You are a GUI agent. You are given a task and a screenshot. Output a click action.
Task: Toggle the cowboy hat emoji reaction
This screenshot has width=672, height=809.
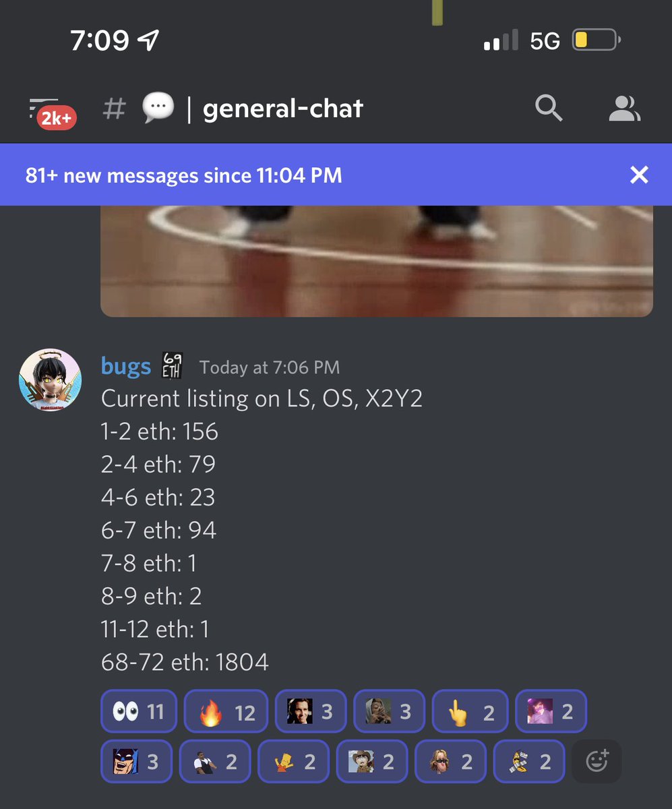tap(372, 762)
